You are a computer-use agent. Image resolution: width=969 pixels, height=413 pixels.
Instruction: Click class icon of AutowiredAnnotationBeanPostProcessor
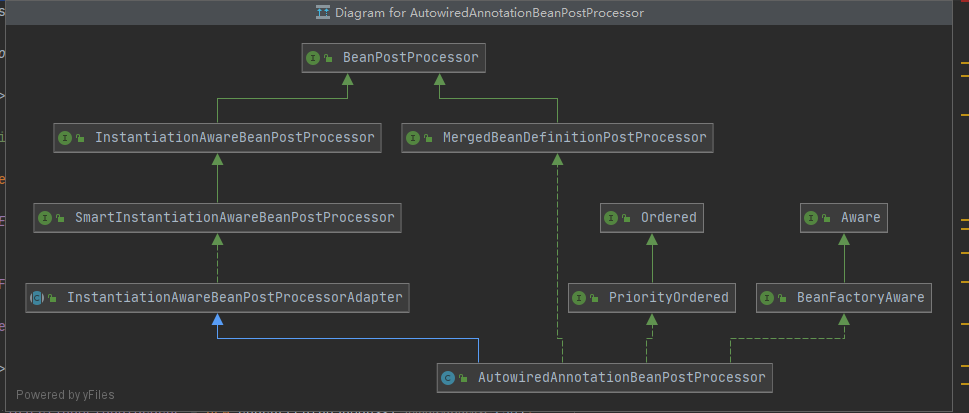[x=448, y=378]
